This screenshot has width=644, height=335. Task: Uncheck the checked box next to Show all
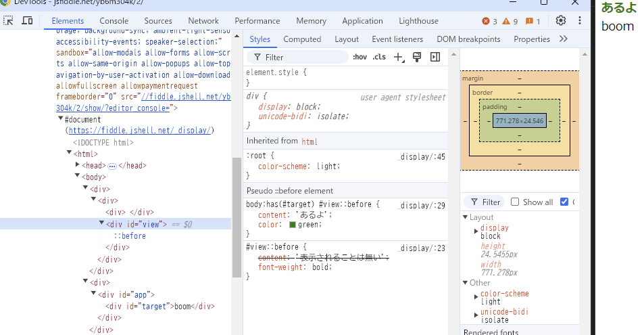(x=564, y=202)
